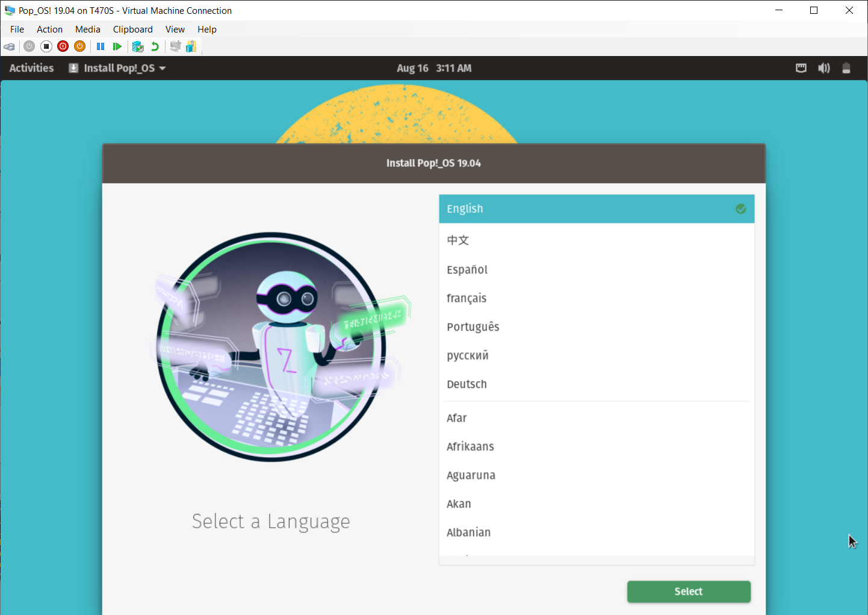Expand the Install Pop!_OS app menu
Image resolution: width=868 pixels, height=615 pixels.
pos(117,68)
